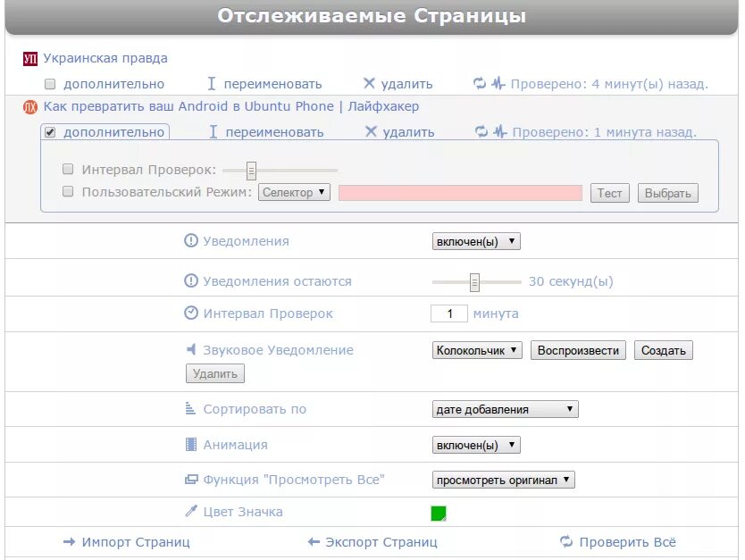Open Анимация включен(ы) dropdown
This screenshot has width=745, height=560.
click(476, 445)
